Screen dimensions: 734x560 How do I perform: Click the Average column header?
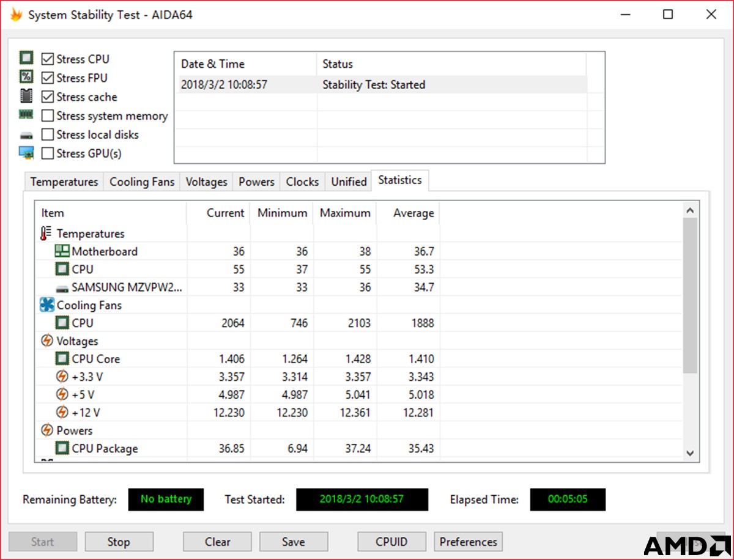408,213
